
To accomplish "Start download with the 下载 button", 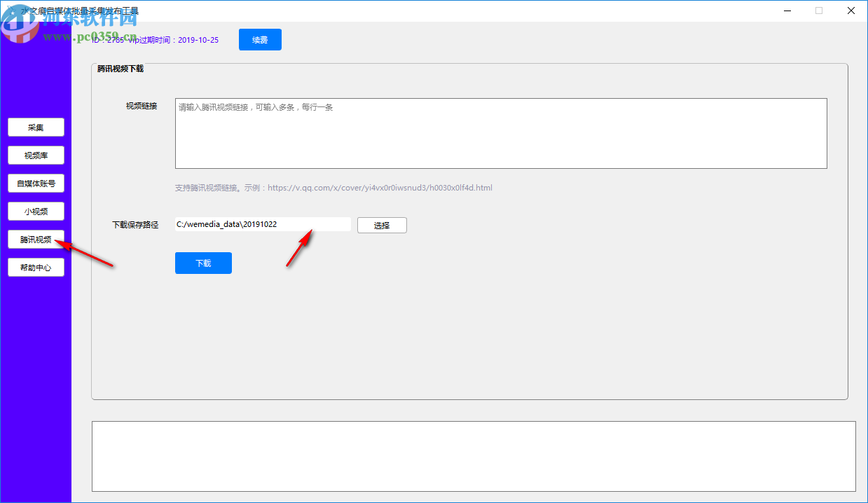I will 203,263.
